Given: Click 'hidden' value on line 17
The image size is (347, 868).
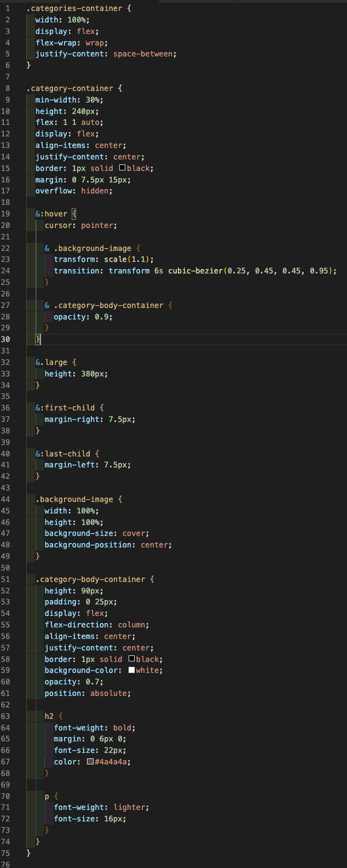Looking at the screenshot, I should tap(95, 191).
